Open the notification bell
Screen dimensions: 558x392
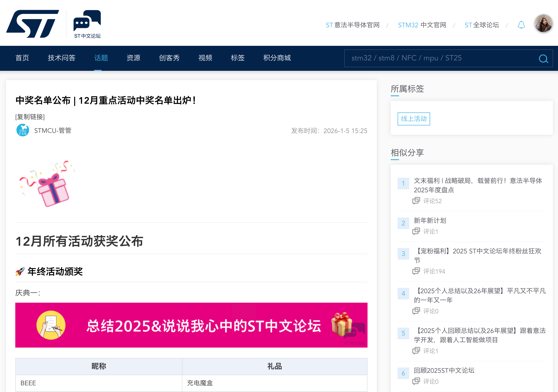click(521, 25)
